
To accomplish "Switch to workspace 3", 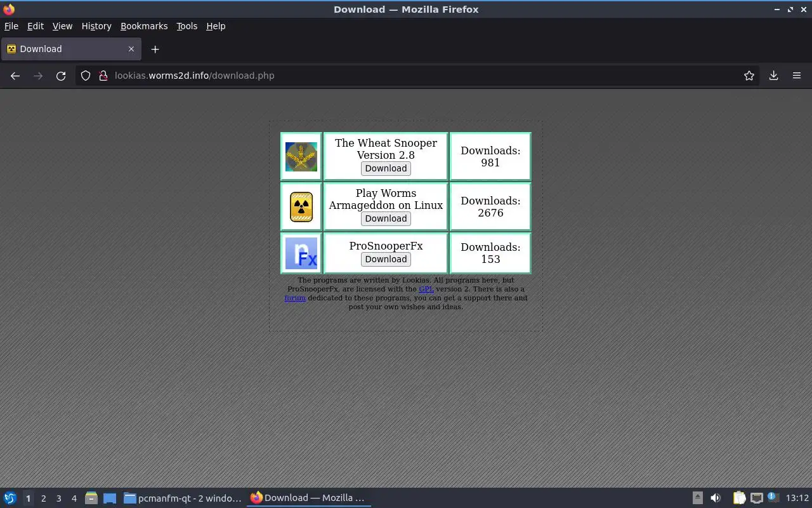I will point(58,498).
